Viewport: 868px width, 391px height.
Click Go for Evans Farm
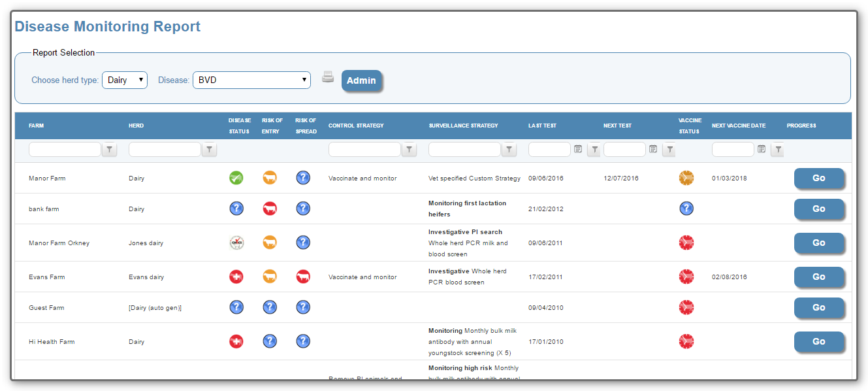tap(819, 277)
